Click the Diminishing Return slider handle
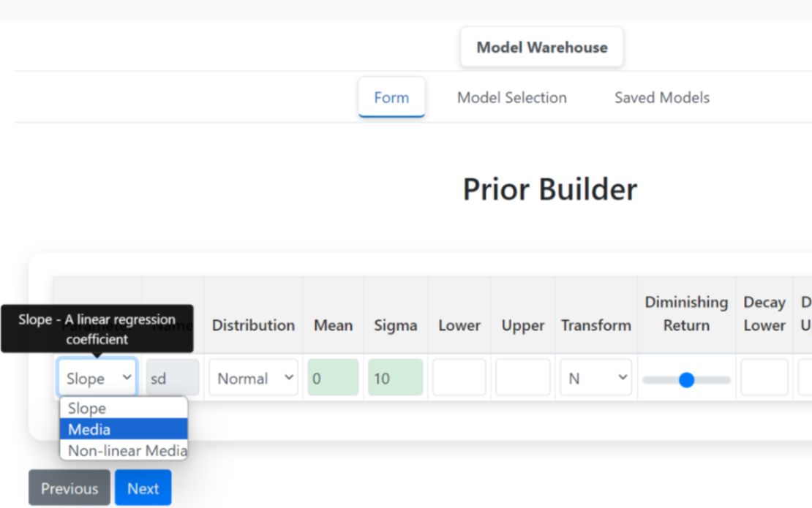812x508 pixels. [x=686, y=379]
